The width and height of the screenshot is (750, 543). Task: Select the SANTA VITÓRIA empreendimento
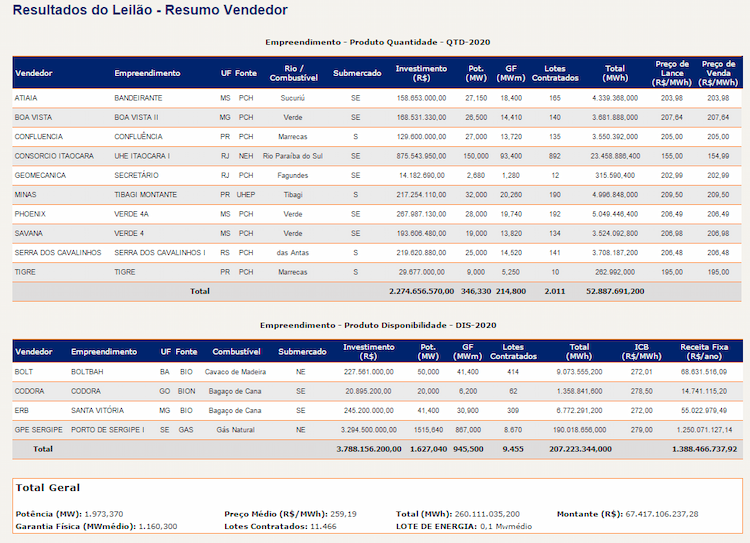click(98, 410)
